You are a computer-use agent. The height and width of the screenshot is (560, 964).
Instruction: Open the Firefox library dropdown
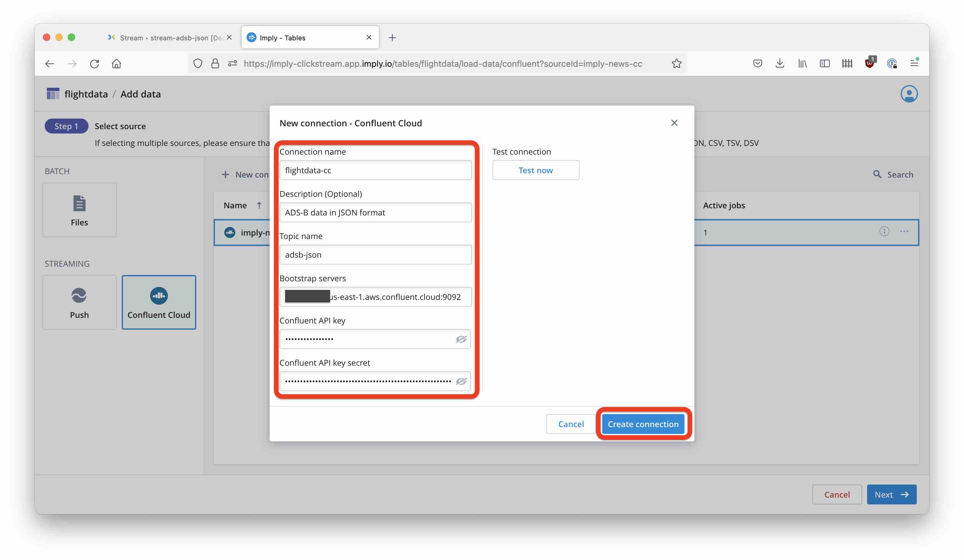coord(802,63)
